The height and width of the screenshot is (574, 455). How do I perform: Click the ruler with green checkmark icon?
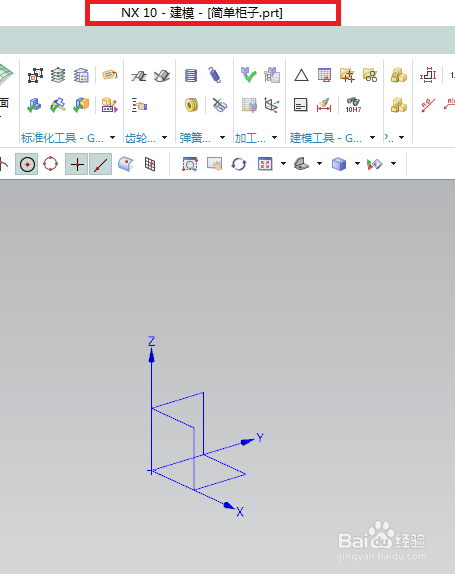pyautogui.click(x=58, y=105)
